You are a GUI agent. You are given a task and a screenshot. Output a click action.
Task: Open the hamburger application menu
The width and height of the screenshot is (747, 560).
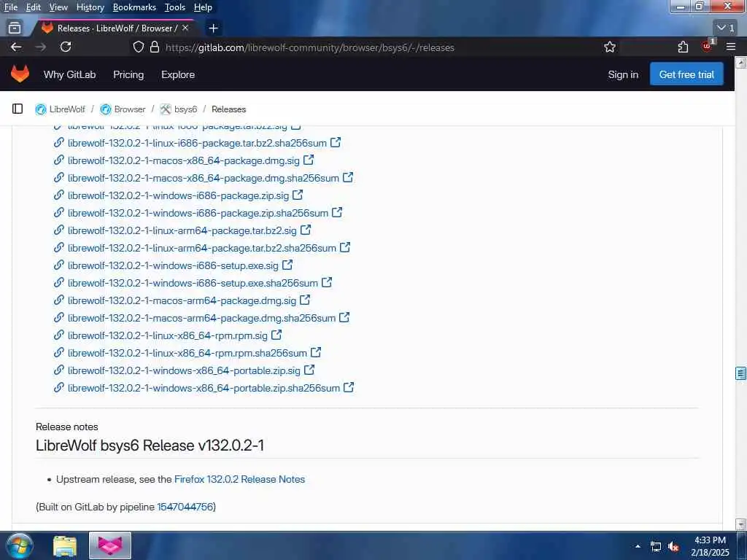(731, 47)
